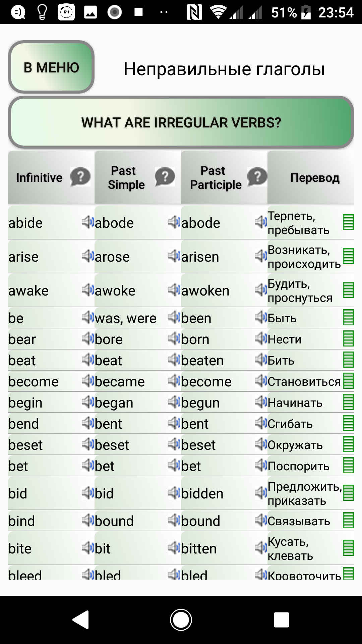362x644 pixels.
Task: Play audio for past participle "bitten"
Action: coord(261,548)
